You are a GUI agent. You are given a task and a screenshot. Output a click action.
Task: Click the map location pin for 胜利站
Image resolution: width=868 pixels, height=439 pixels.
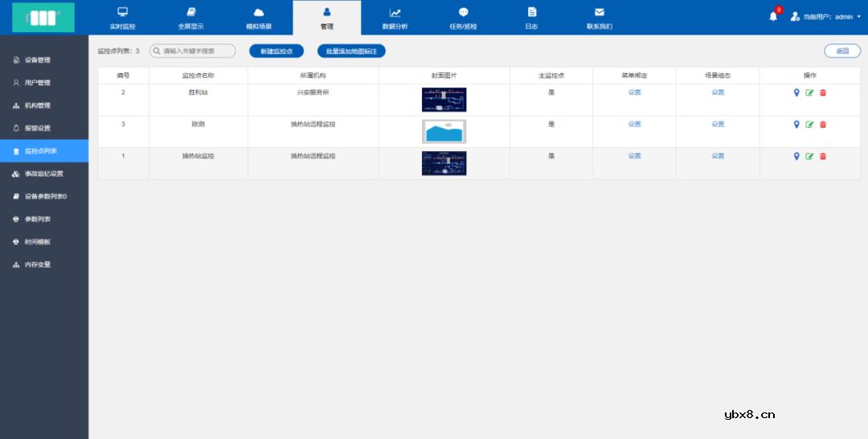pyautogui.click(x=796, y=92)
